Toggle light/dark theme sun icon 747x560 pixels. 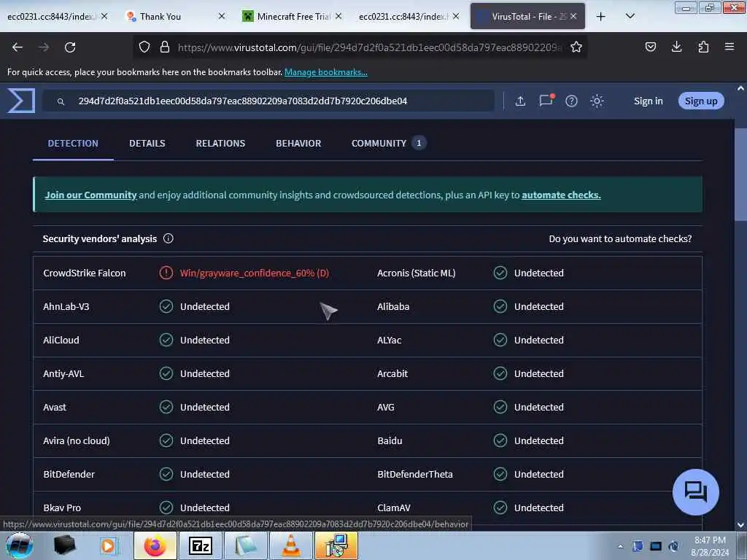pyautogui.click(x=597, y=101)
